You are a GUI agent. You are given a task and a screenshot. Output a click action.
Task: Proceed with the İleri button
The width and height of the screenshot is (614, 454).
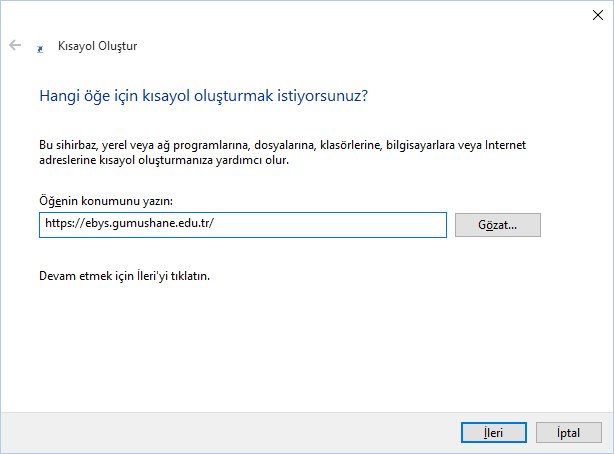click(494, 432)
